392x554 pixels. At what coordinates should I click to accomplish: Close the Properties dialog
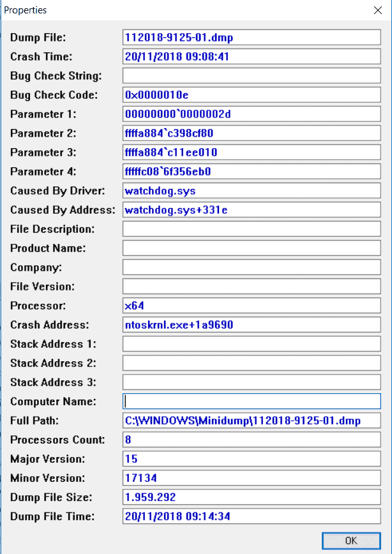378,10
